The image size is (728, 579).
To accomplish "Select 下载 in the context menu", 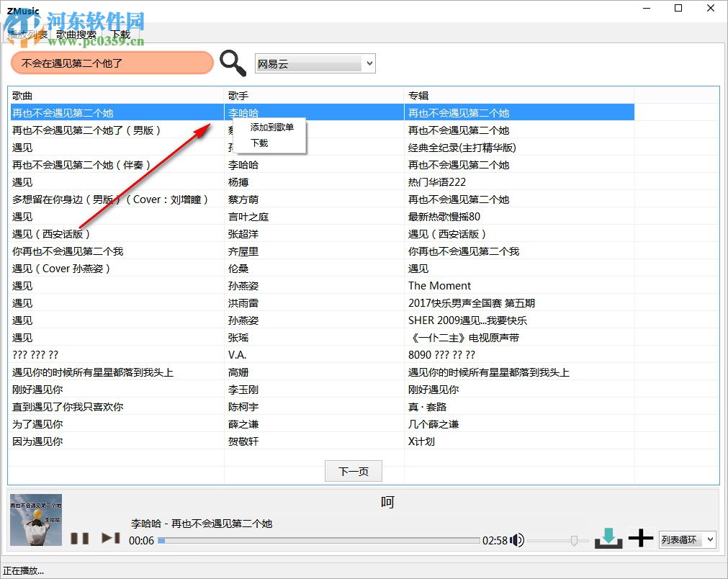I will [x=259, y=143].
